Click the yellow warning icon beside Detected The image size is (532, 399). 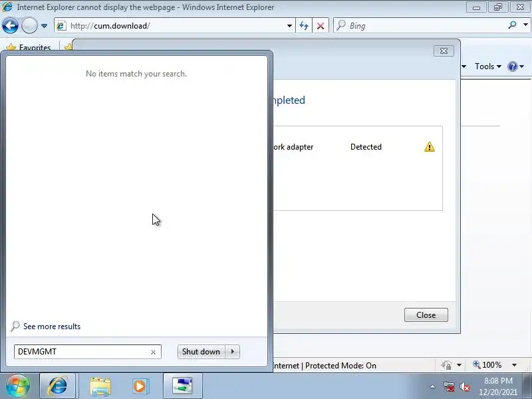tap(430, 147)
